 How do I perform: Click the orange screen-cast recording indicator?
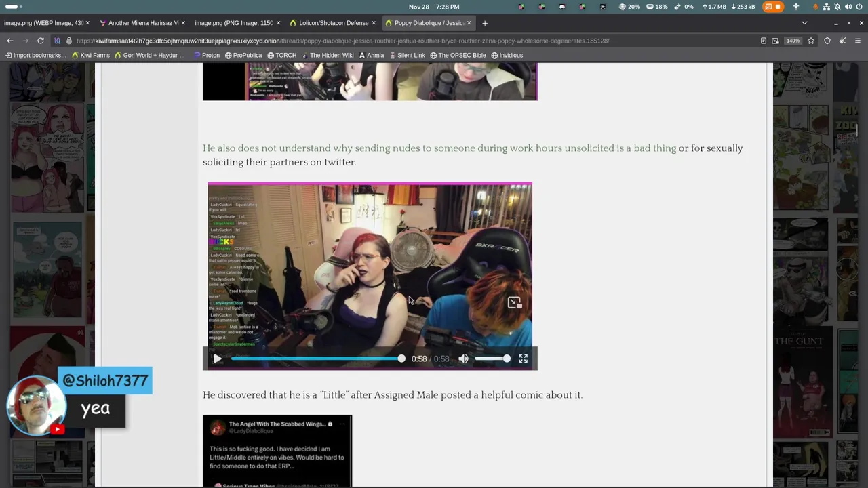[x=772, y=7]
